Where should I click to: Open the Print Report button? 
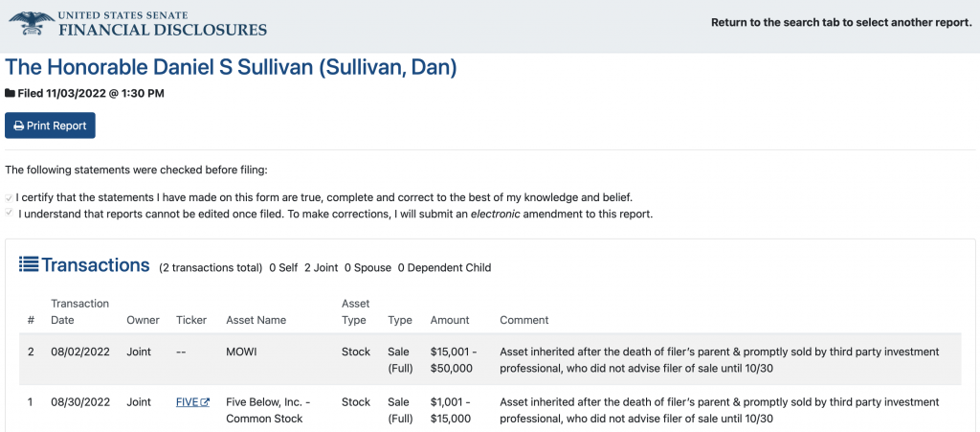pos(50,125)
